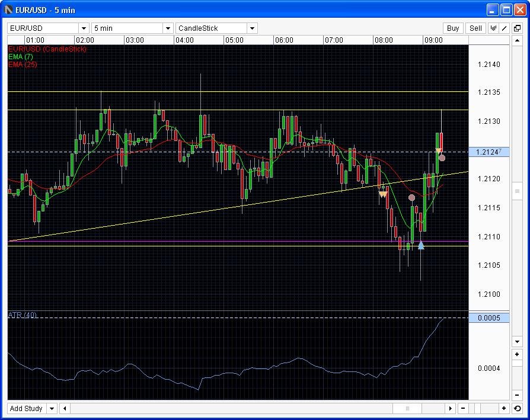The image size is (530, 420).
Task: Click the 1.2100 price axis label
Action: [489, 294]
